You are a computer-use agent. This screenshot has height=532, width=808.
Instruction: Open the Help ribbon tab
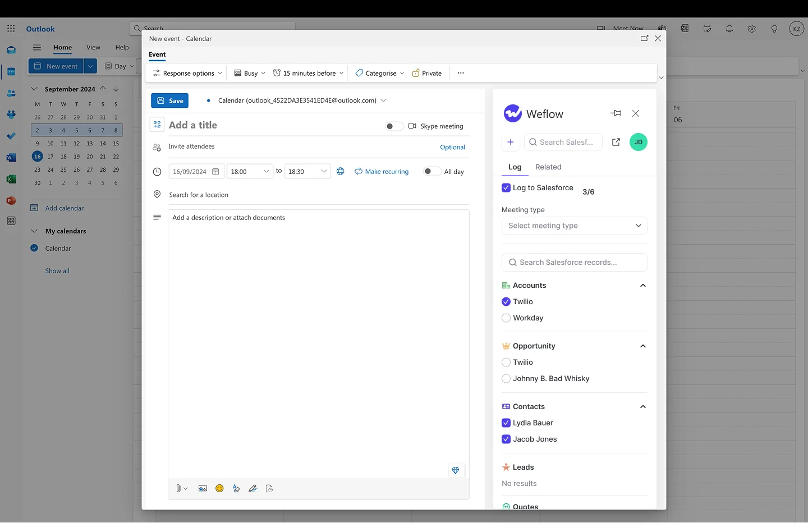coord(122,48)
